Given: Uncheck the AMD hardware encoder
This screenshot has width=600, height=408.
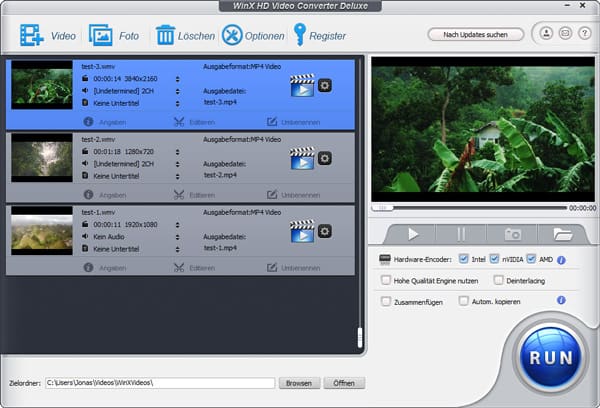Looking at the screenshot, I should click(531, 259).
